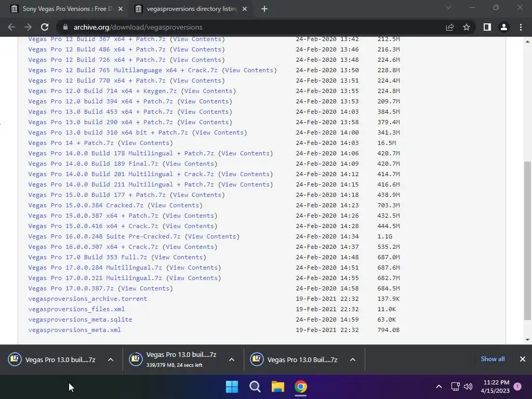532x399 pixels.
Task: Open the Chrome profile icon
Action: (504, 27)
